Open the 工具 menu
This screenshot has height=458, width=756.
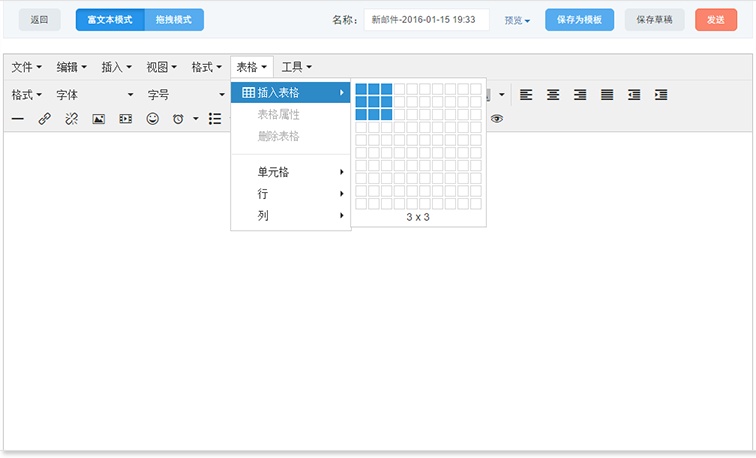[x=296, y=67]
